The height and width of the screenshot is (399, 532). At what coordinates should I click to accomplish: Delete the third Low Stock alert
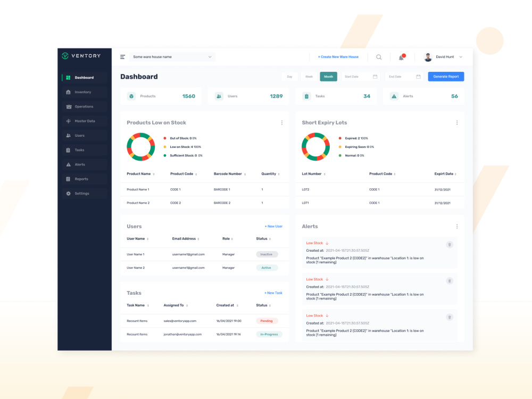[450, 317]
